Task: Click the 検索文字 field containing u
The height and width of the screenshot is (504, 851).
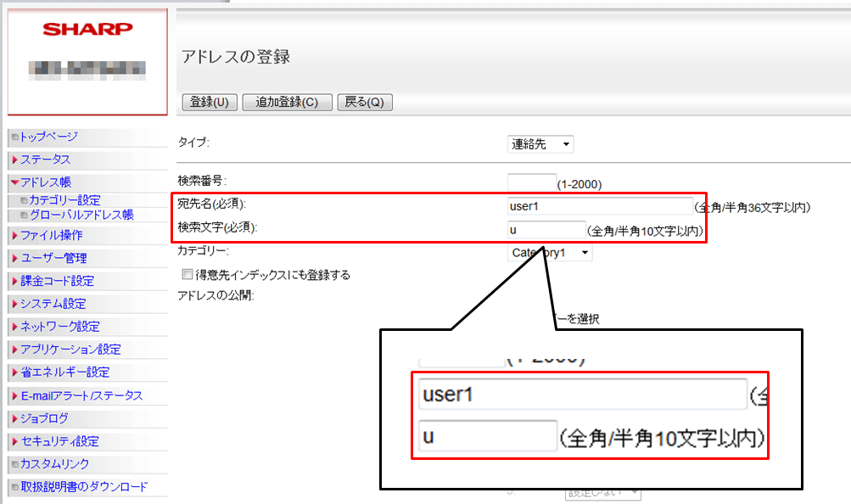Action: click(546, 229)
